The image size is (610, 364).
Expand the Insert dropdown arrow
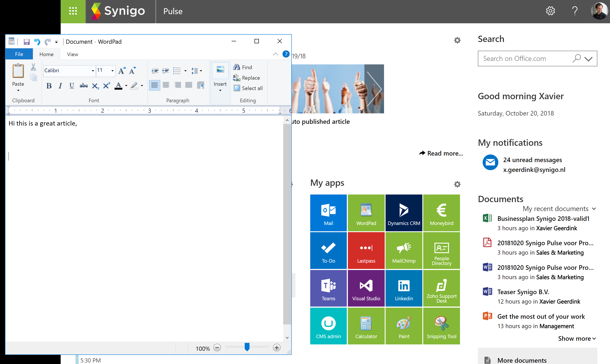220,91
